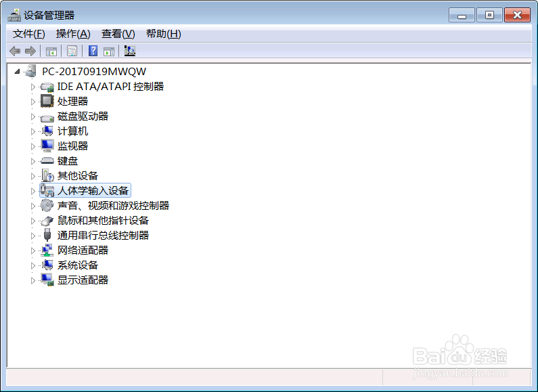This screenshot has width=538, height=392.
Task: Select the 处理器 label
Action: point(72,102)
